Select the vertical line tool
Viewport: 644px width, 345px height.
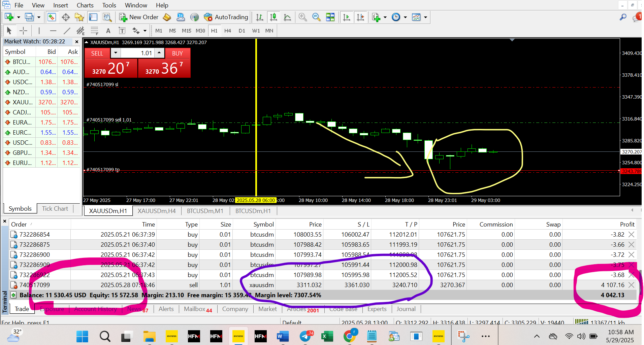(x=39, y=31)
